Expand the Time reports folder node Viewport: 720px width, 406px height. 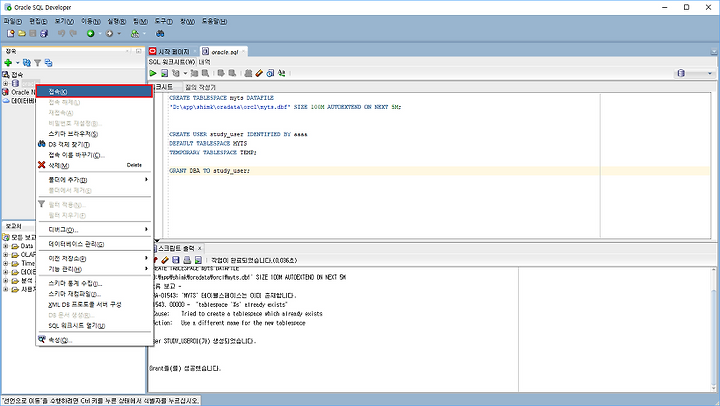pos(6,264)
